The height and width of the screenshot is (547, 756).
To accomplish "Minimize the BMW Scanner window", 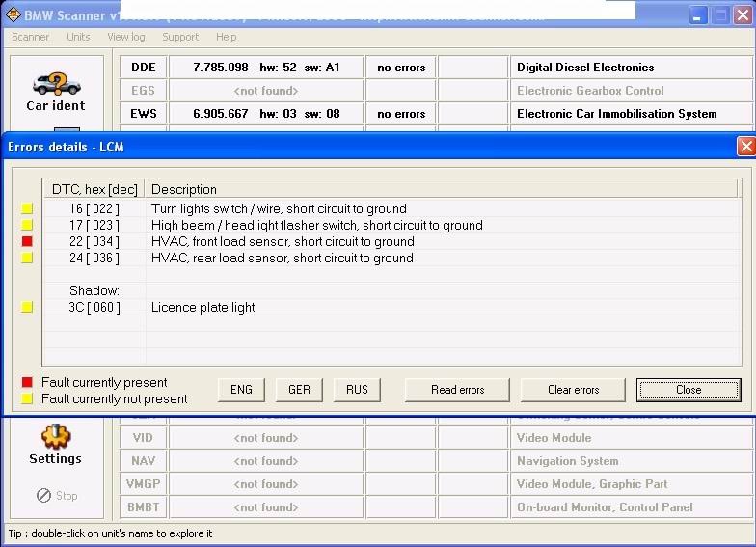I will tap(696, 15).
